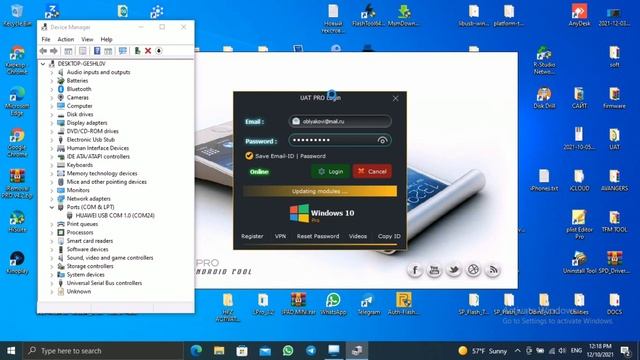Click the red X Uninstall device icon

point(148,51)
